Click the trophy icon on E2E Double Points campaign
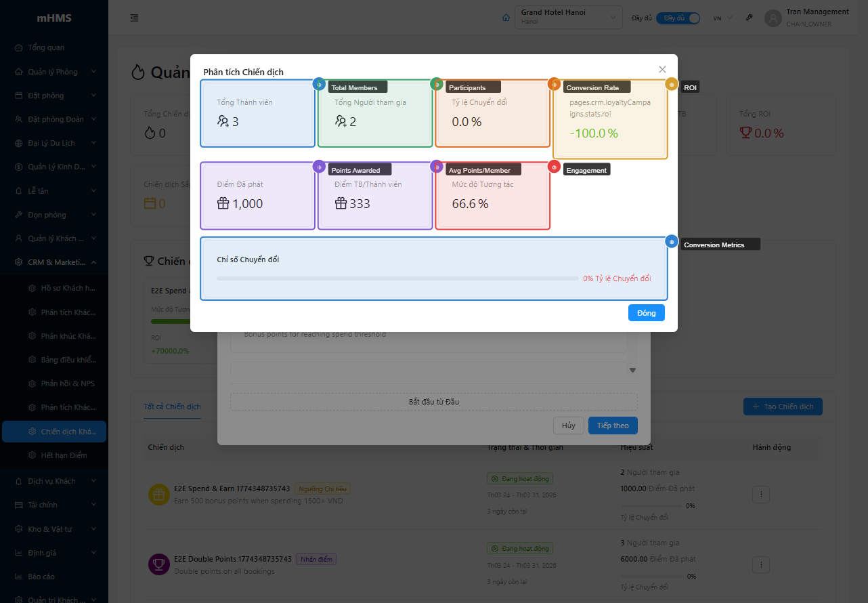Viewport: 868px width, 603px height. coord(158,564)
